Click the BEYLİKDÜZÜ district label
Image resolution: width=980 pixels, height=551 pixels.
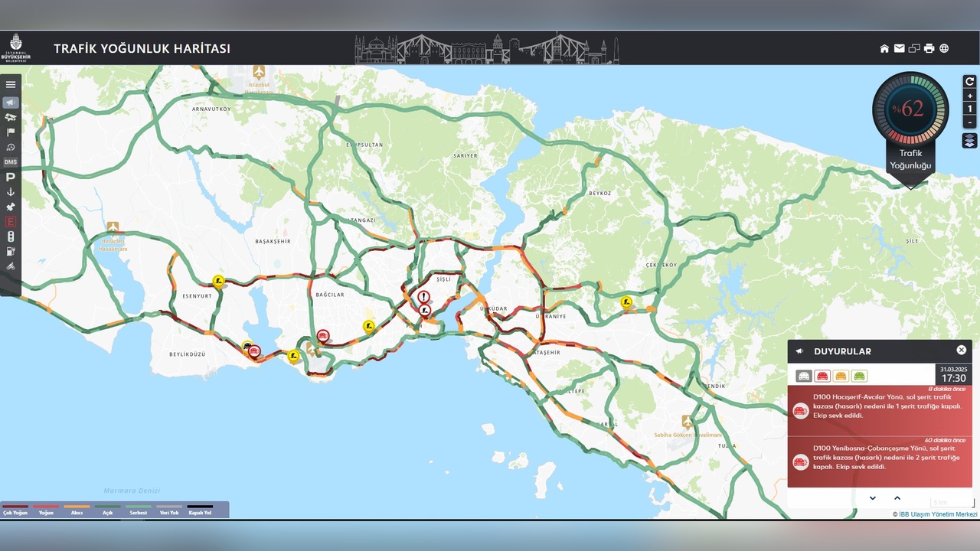pyautogui.click(x=188, y=355)
